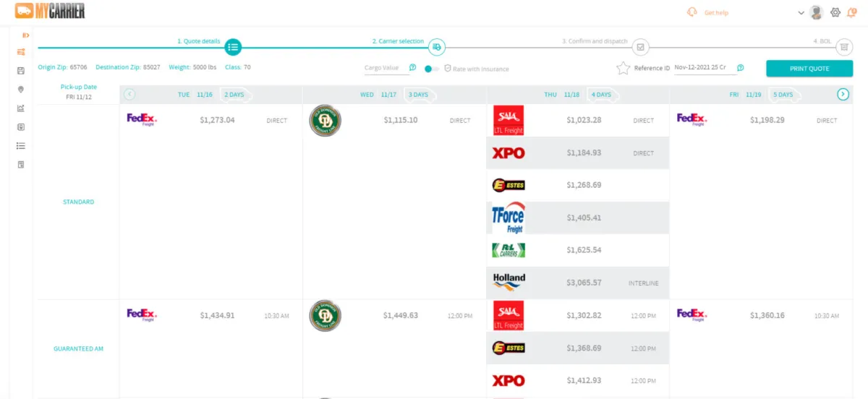This screenshot has width=868, height=399.
Task: Click the TForce Freight logo
Action: click(x=508, y=218)
